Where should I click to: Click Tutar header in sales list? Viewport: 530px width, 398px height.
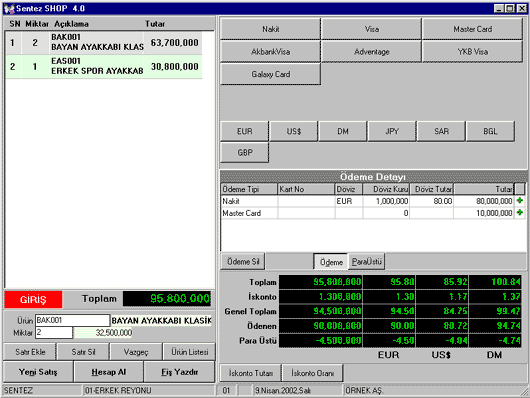[x=155, y=24]
